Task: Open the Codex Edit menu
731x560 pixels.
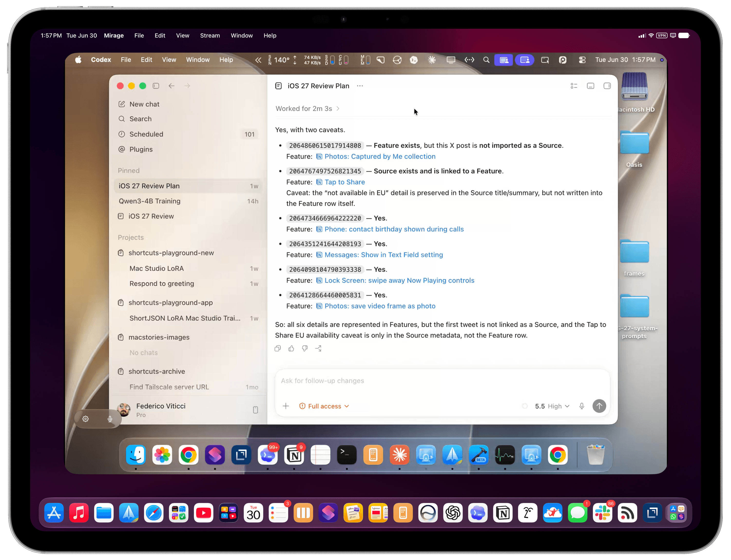Action: [146, 60]
